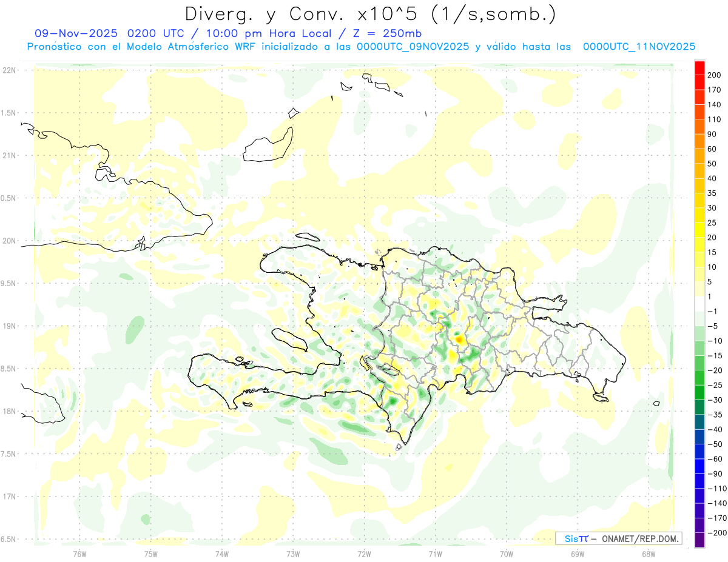Click the '7.5N' latitude label
728x562 pixels.
(x=8, y=453)
